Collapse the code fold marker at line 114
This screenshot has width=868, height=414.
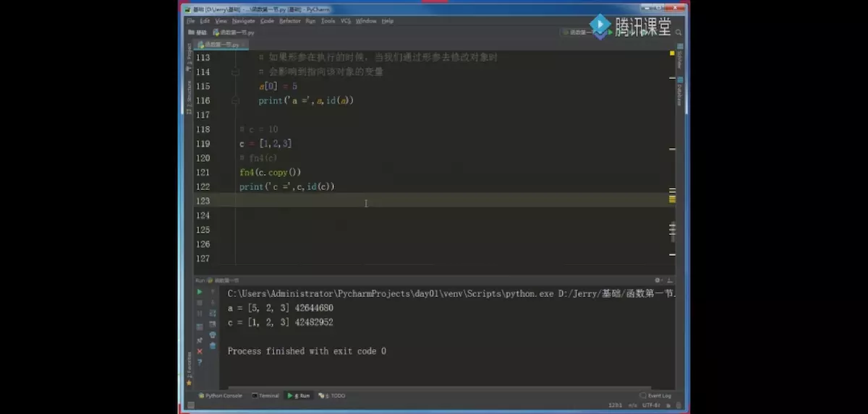pyautogui.click(x=235, y=72)
